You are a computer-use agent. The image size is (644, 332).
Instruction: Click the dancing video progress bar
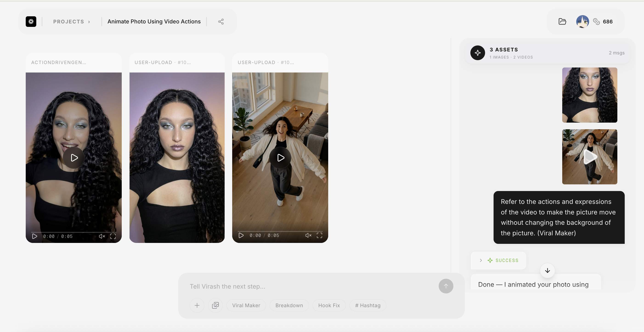[x=280, y=231]
